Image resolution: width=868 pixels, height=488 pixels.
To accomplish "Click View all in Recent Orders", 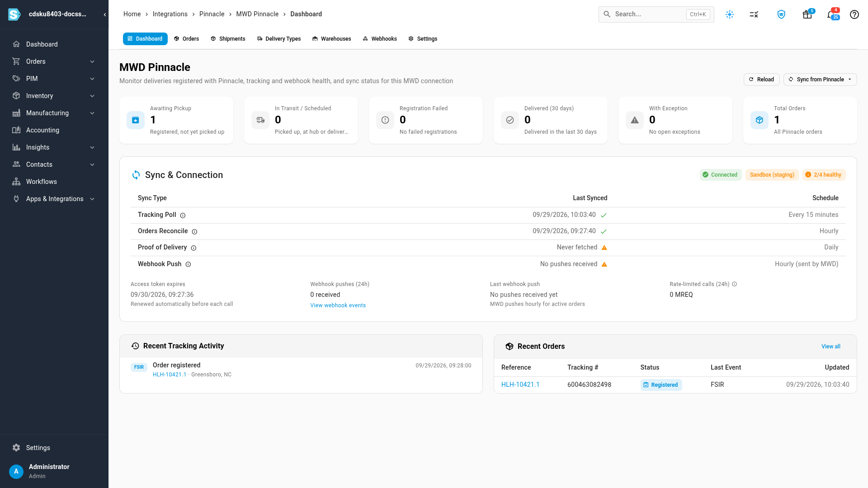I will (831, 347).
